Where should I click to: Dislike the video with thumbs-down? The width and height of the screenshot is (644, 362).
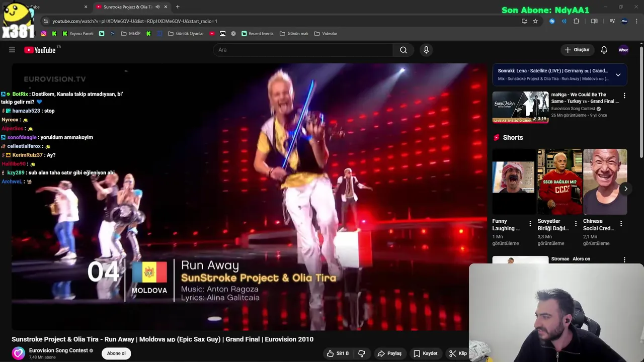point(362,353)
